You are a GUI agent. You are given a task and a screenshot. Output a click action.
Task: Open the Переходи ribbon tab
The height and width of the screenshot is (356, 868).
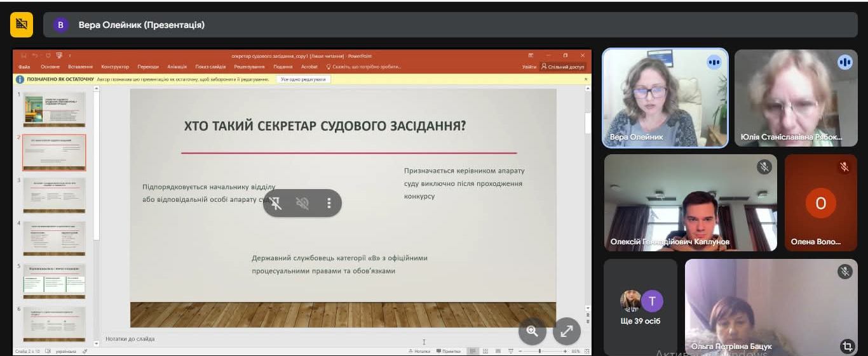click(148, 67)
